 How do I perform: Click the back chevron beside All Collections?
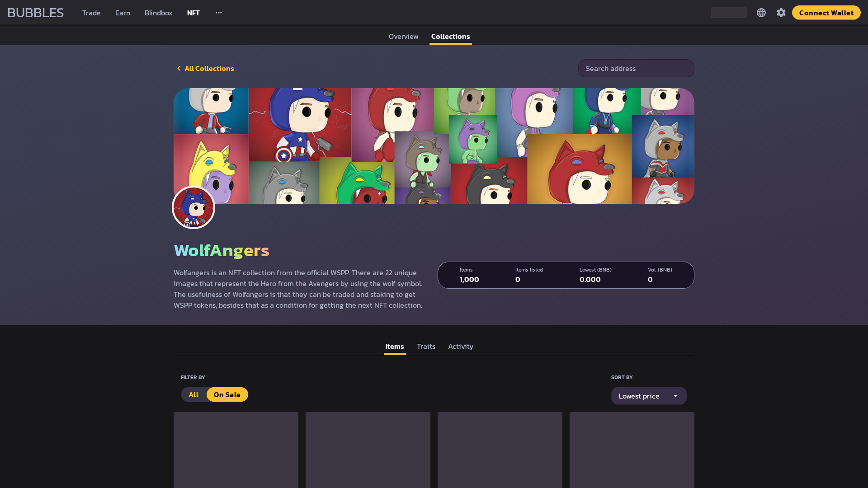[179, 68]
